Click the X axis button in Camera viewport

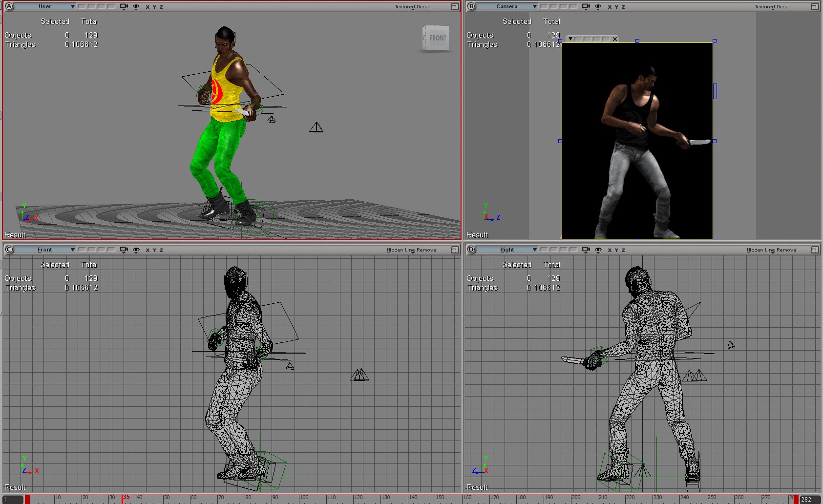click(610, 7)
